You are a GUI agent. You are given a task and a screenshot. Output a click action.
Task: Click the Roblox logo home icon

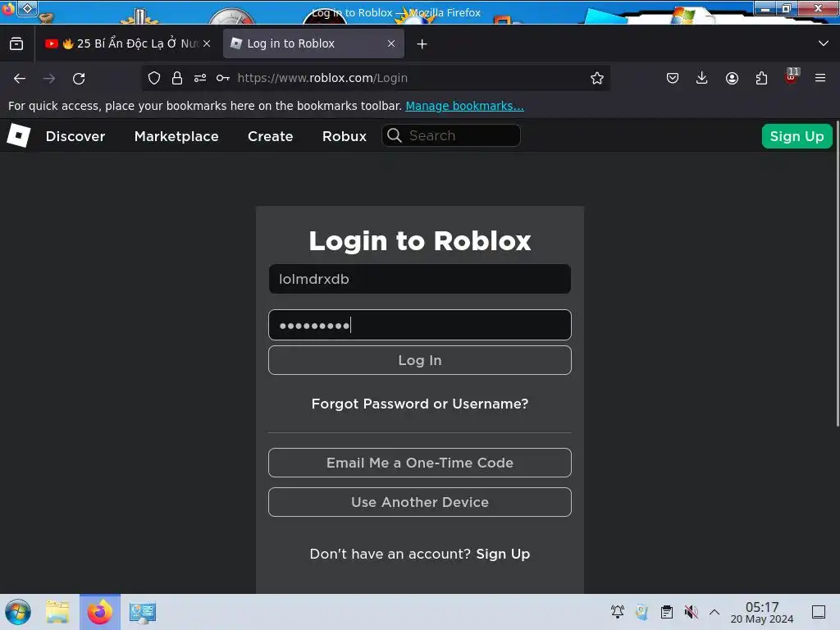[x=19, y=135]
